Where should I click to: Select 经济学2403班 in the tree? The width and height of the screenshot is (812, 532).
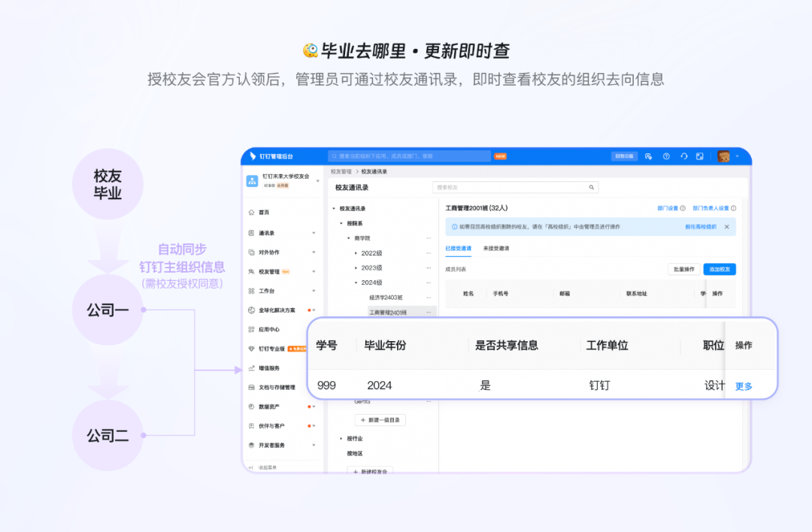pyautogui.click(x=386, y=298)
